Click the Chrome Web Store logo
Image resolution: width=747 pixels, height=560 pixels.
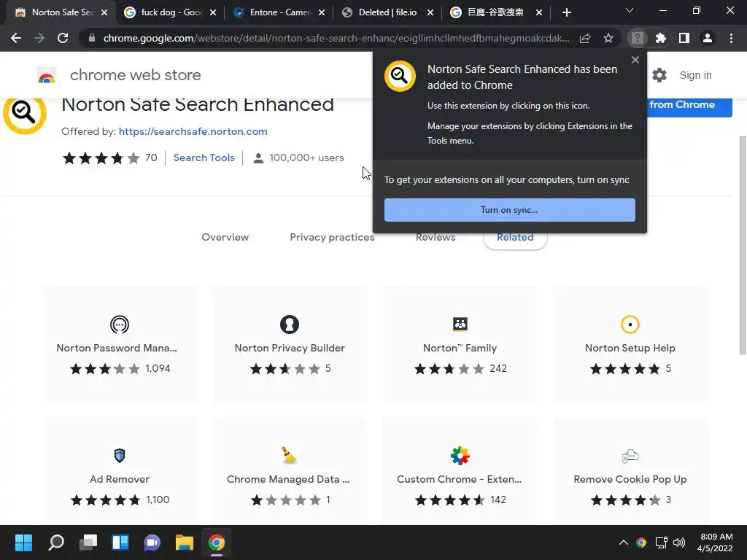[47, 75]
